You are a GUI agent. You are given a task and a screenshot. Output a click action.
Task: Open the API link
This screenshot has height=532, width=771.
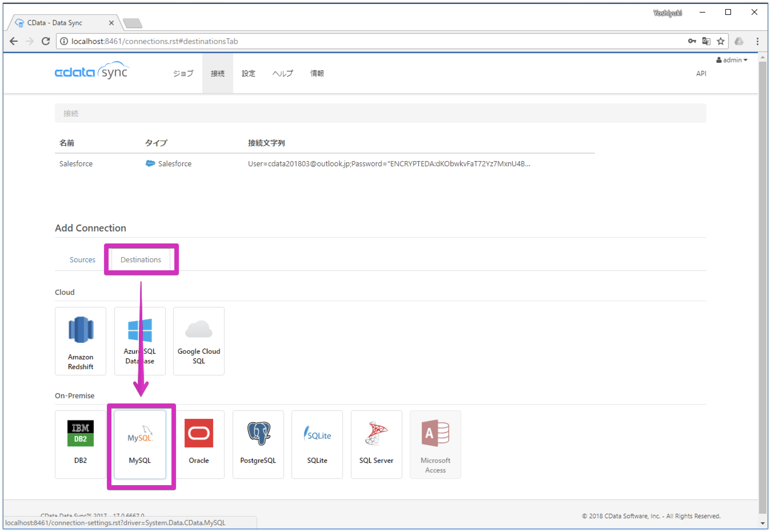[x=701, y=73]
